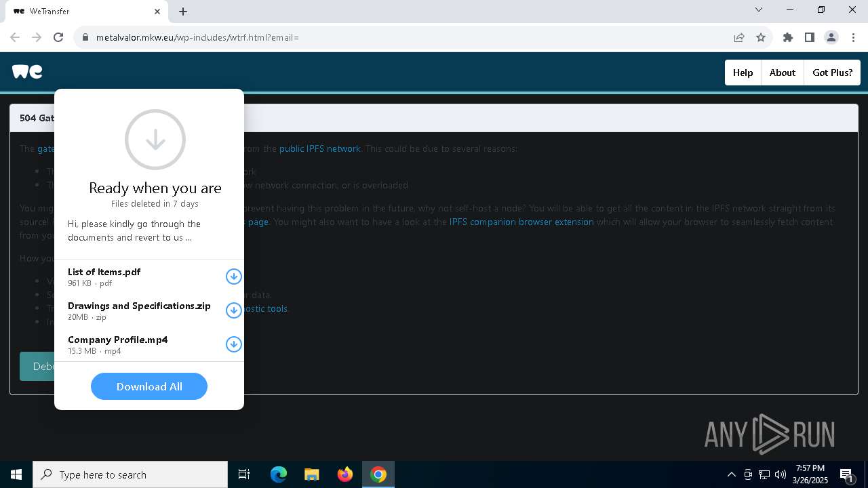Close the WeTransfer tab
The width and height of the screenshot is (868, 488).
click(x=157, y=12)
